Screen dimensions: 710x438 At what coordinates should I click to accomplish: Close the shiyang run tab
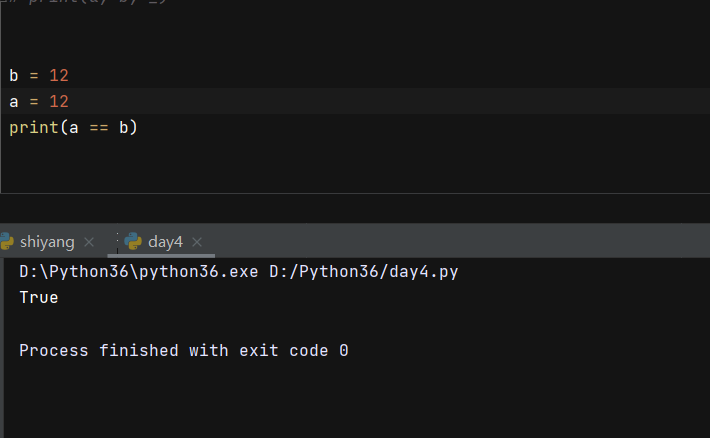pyautogui.click(x=89, y=242)
